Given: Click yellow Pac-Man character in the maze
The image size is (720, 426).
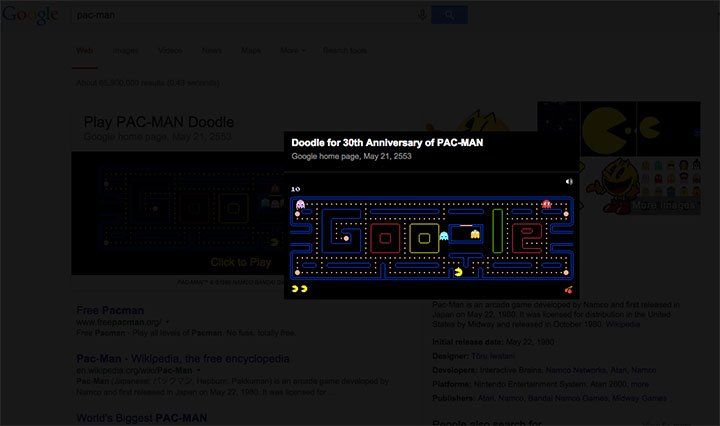Looking at the screenshot, I should point(458,272).
